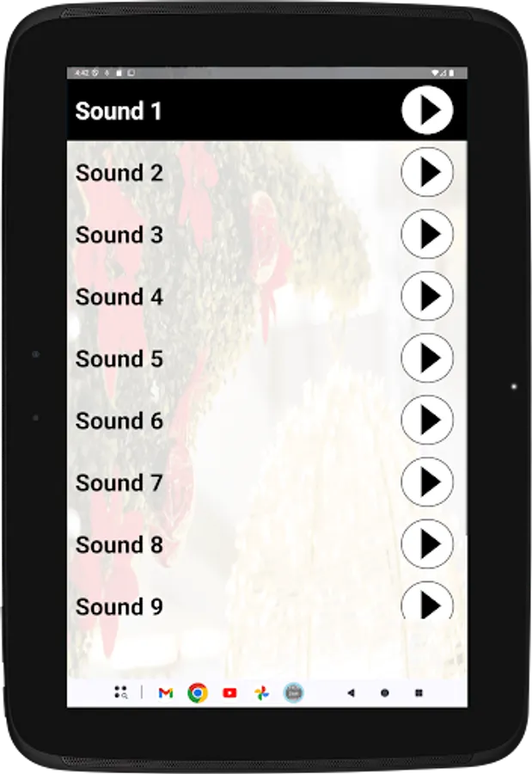Play Sound 5
This screenshot has height=774, width=532.
coord(427,358)
